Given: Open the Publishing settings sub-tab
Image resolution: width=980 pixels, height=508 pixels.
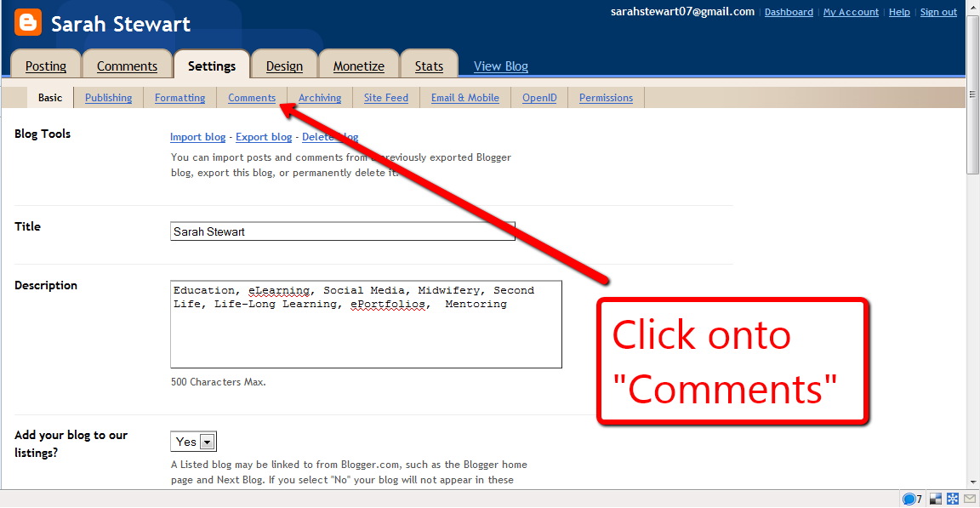Looking at the screenshot, I should pos(109,98).
